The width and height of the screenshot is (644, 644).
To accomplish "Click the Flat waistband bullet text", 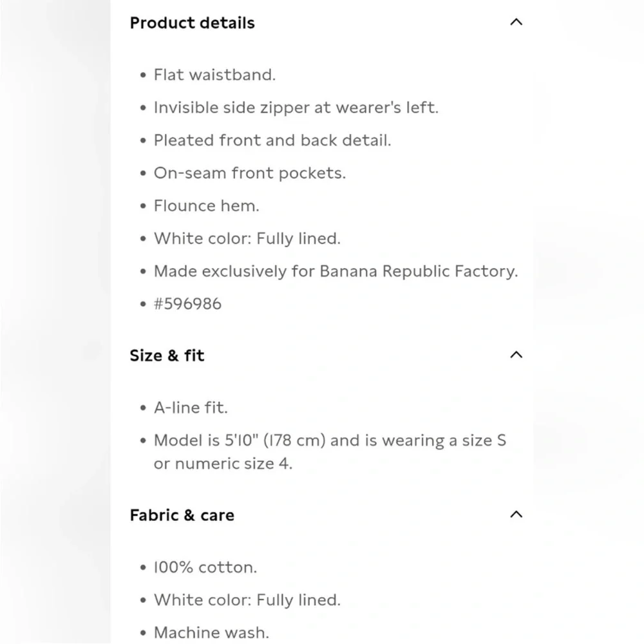I will pyautogui.click(x=214, y=75).
